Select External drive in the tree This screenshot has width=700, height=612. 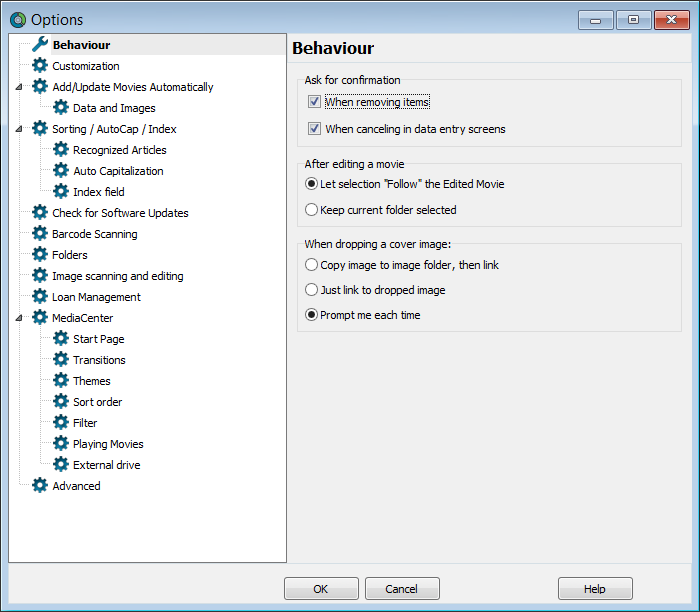107,465
